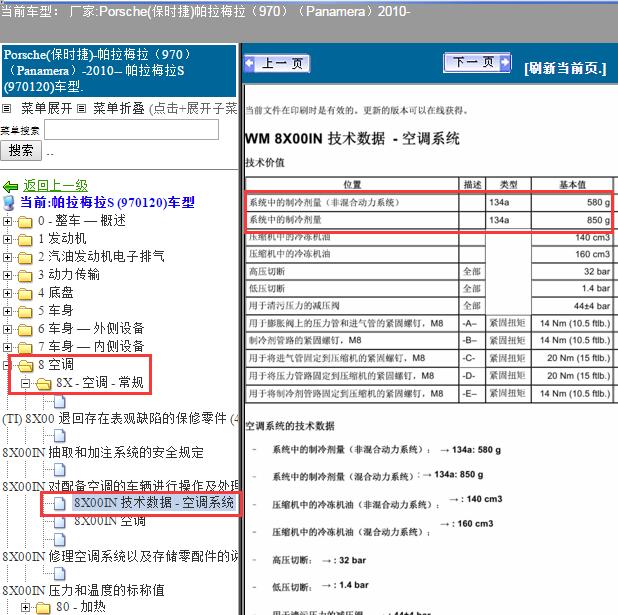Click open folder icon of 8X - 空调 - 常规
618x615 pixels.
point(43,384)
